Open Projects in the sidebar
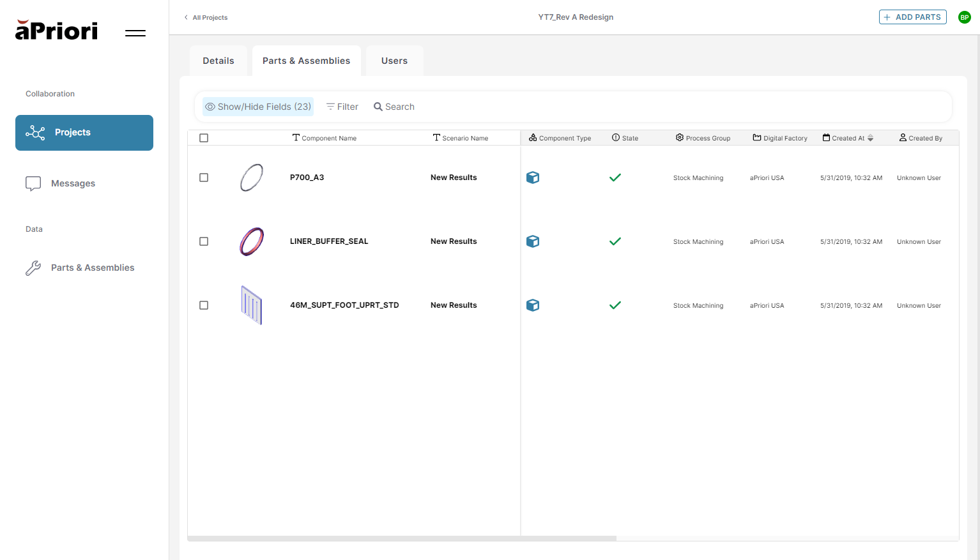The width and height of the screenshot is (980, 560). coord(84,133)
